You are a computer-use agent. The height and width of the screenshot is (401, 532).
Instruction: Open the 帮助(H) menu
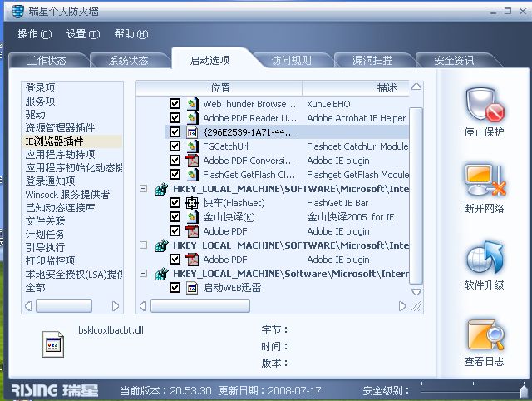pos(131,34)
